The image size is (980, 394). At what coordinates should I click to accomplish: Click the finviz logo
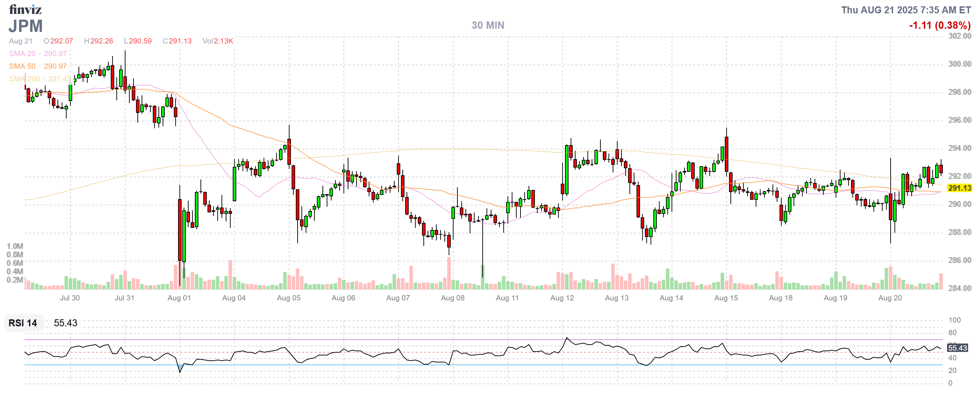25,9
